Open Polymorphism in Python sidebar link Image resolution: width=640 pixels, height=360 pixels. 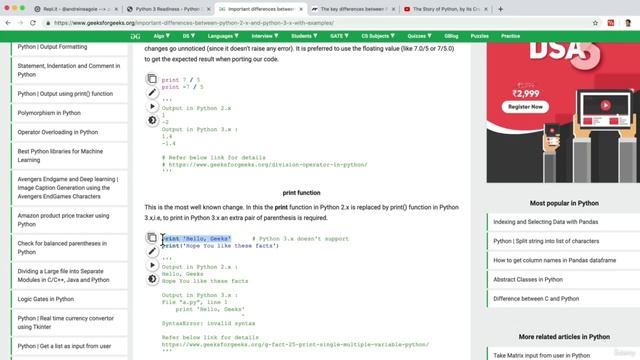click(x=49, y=113)
